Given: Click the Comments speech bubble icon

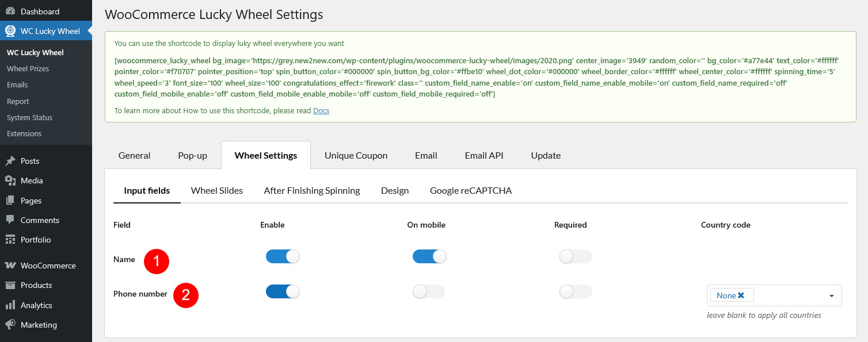Looking at the screenshot, I should point(10,220).
